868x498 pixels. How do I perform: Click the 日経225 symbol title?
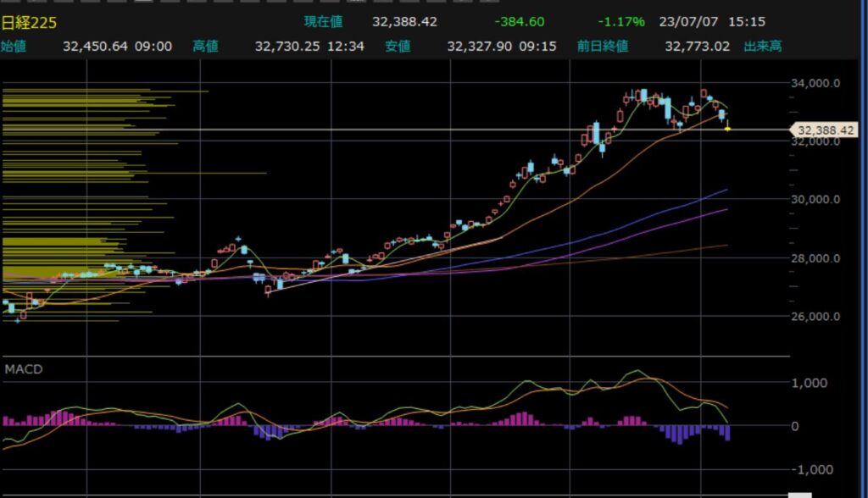pos(29,22)
